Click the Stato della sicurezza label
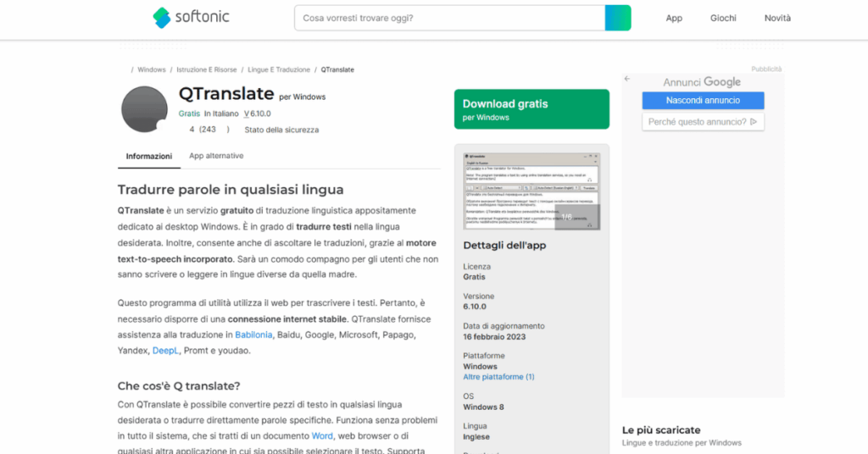This screenshot has height=454, width=868. [x=281, y=130]
